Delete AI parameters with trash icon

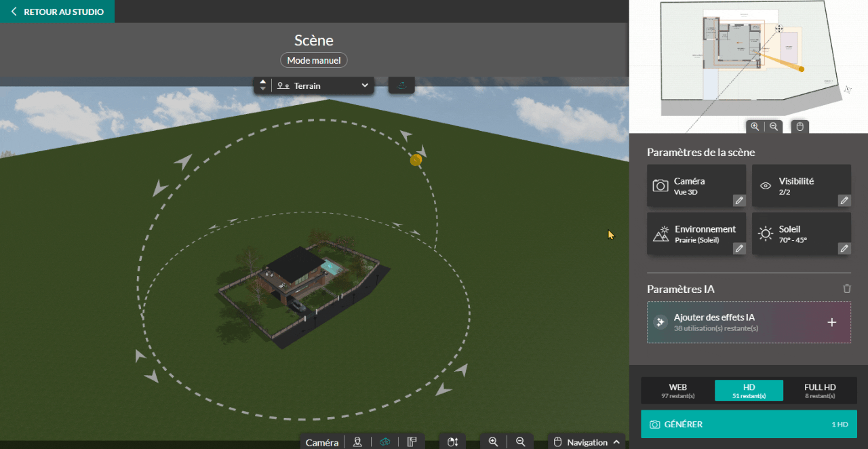tap(846, 289)
